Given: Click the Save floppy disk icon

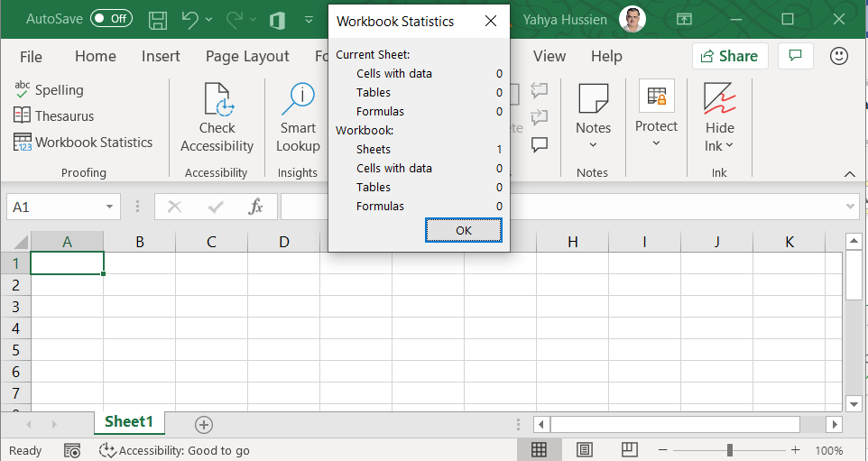Looking at the screenshot, I should click(x=158, y=19).
